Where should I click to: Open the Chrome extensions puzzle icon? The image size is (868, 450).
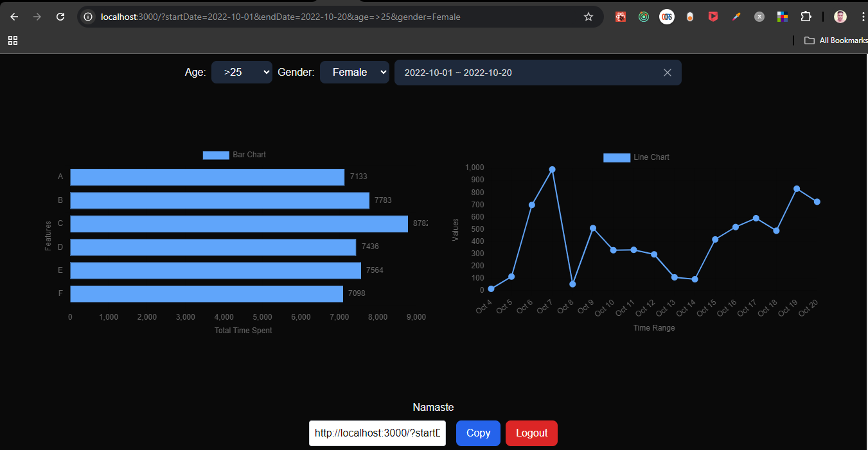806,16
